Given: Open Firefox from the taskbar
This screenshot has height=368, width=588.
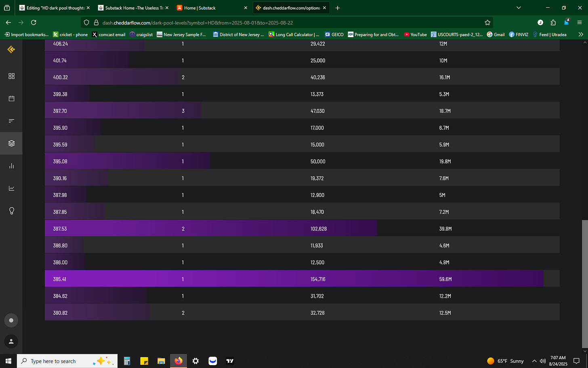Looking at the screenshot, I should (178, 361).
